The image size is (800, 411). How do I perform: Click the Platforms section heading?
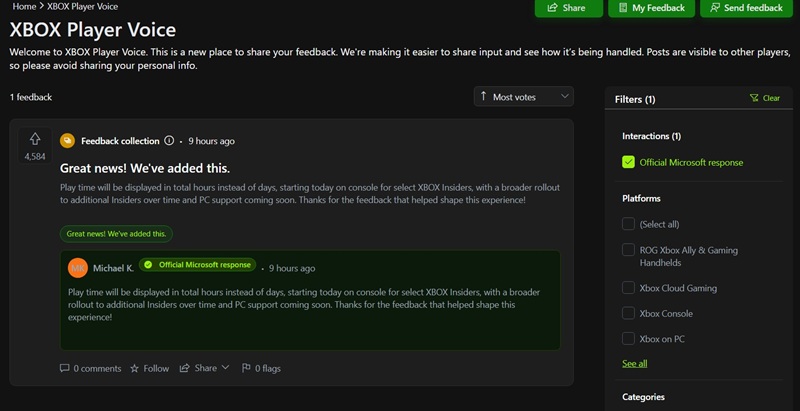click(x=641, y=198)
